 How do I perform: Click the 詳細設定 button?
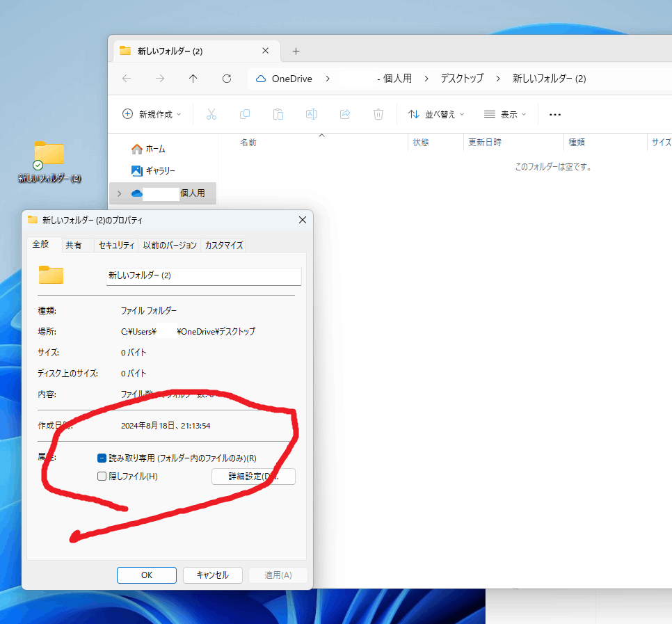[x=253, y=476]
